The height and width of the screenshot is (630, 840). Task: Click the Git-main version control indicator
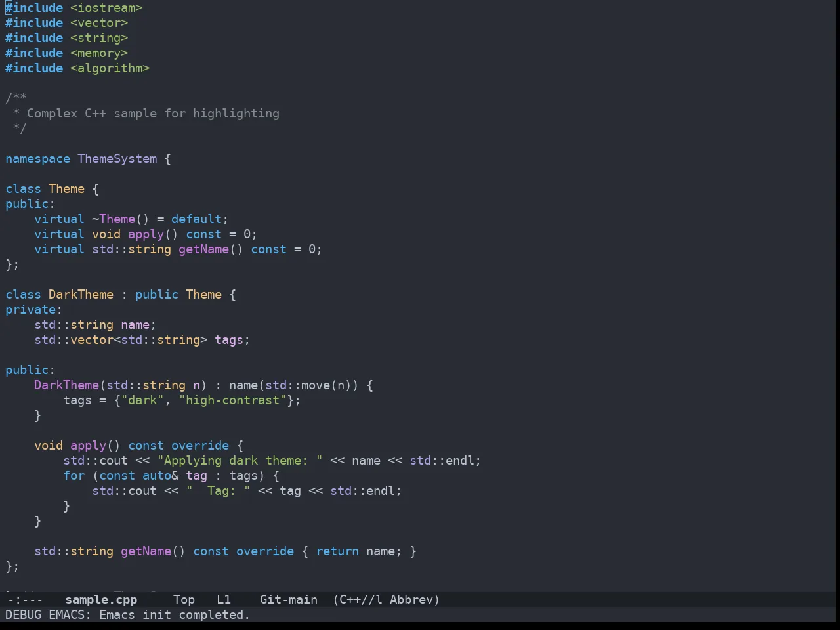(x=289, y=599)
